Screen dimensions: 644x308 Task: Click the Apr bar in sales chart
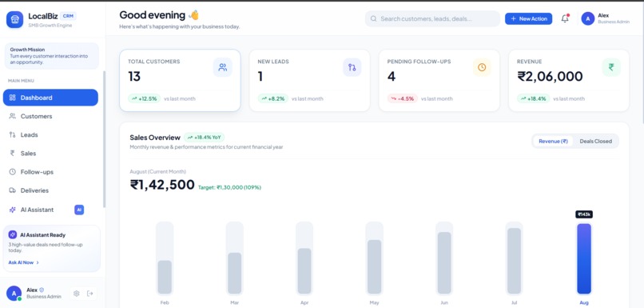[x=304, y=271]
